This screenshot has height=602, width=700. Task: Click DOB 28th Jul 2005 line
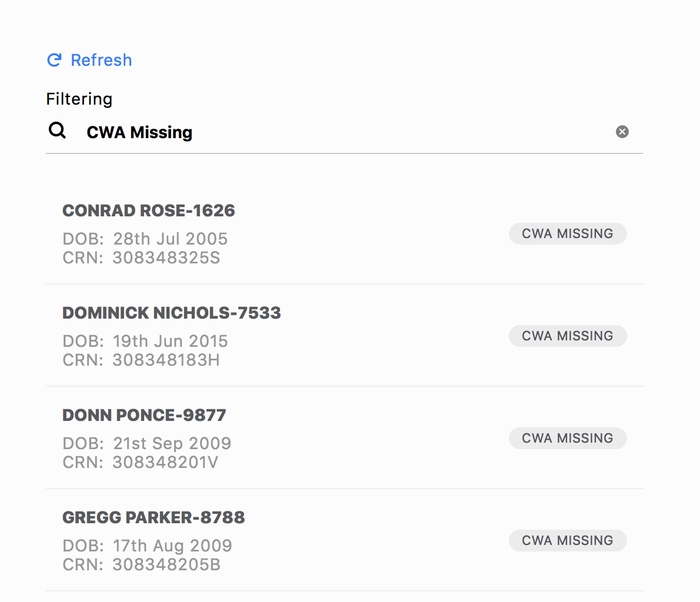coord(145,239)
